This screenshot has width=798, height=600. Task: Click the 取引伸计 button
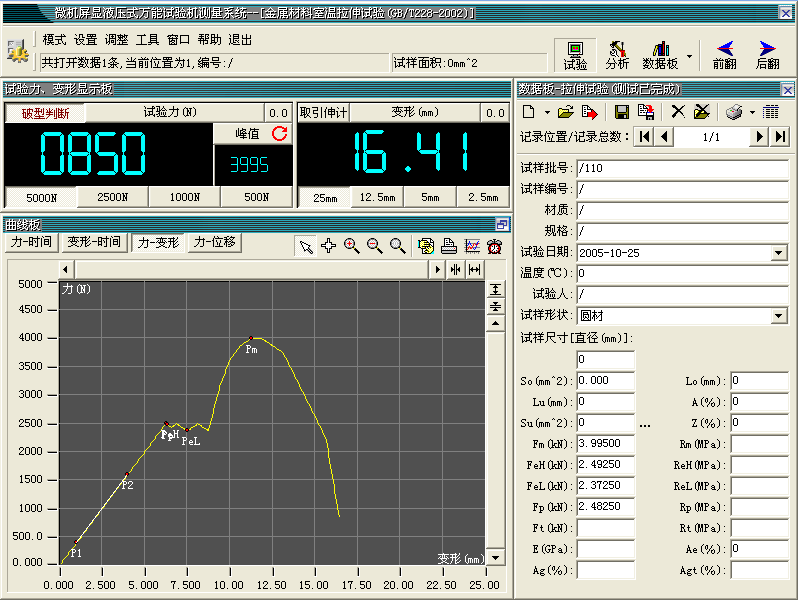tap(324, 113)
